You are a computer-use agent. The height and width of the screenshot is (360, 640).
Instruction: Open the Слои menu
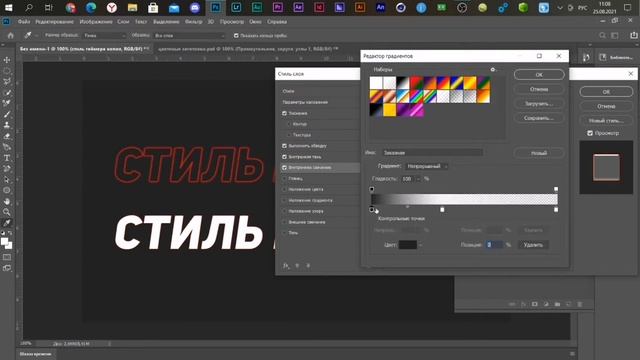[x=123, y=22]
